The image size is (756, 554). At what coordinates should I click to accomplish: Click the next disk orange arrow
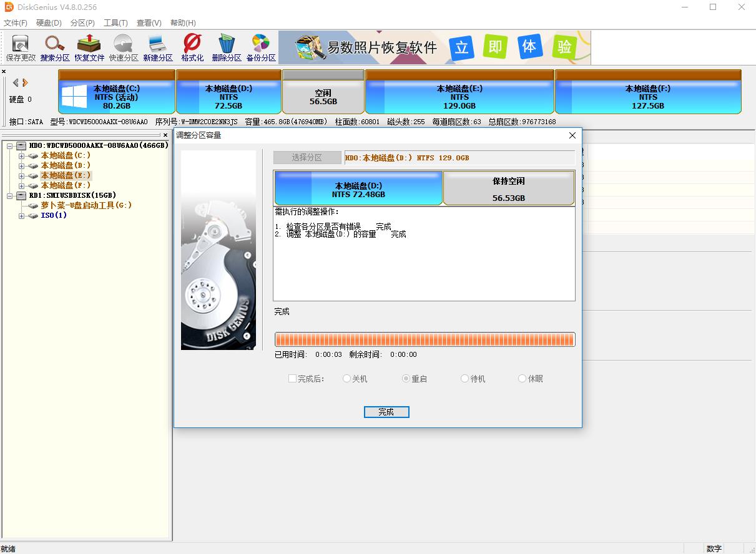(x=26, y=82)
